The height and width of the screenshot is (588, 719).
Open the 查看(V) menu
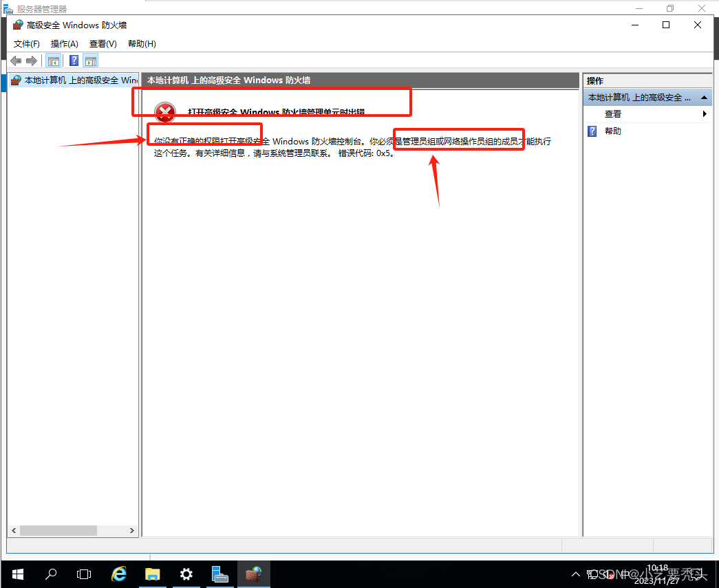(103, 43)
